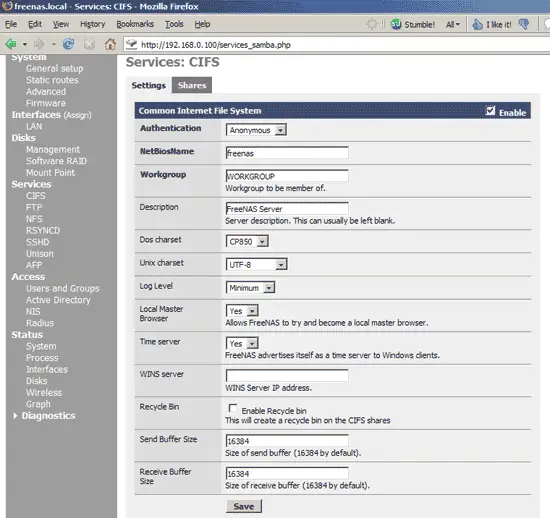The image size is (550, 518).
Task: Open the History menu
Action: click(93, 24)
